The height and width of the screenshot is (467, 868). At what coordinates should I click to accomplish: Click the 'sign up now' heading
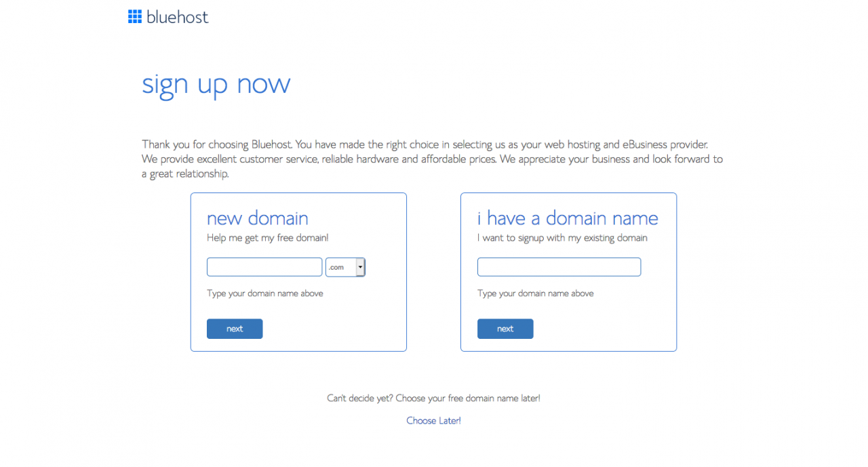click(x=216, y=84)
